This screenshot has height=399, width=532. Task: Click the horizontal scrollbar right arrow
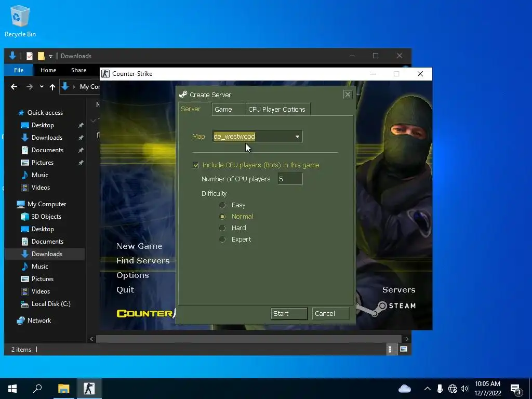(x=407, y=339)
